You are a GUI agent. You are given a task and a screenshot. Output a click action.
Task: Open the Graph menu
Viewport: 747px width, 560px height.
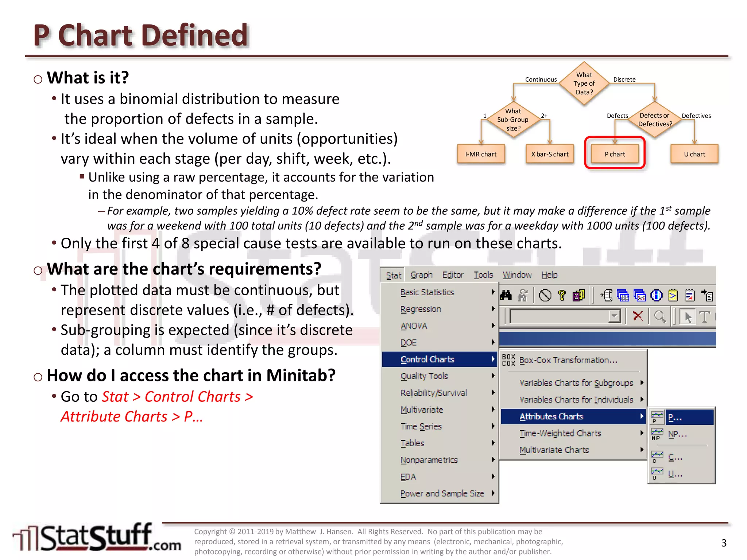point(421,275)
